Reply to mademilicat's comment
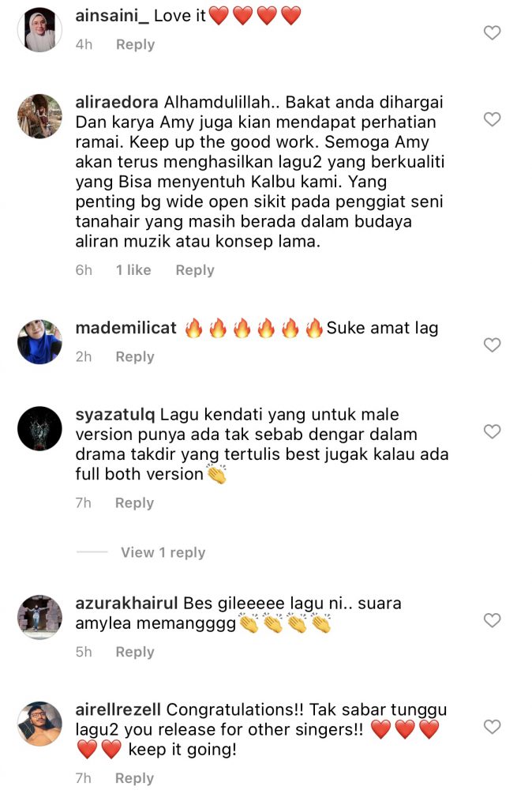This screenshot has height=809, width=532. point(134,356)
